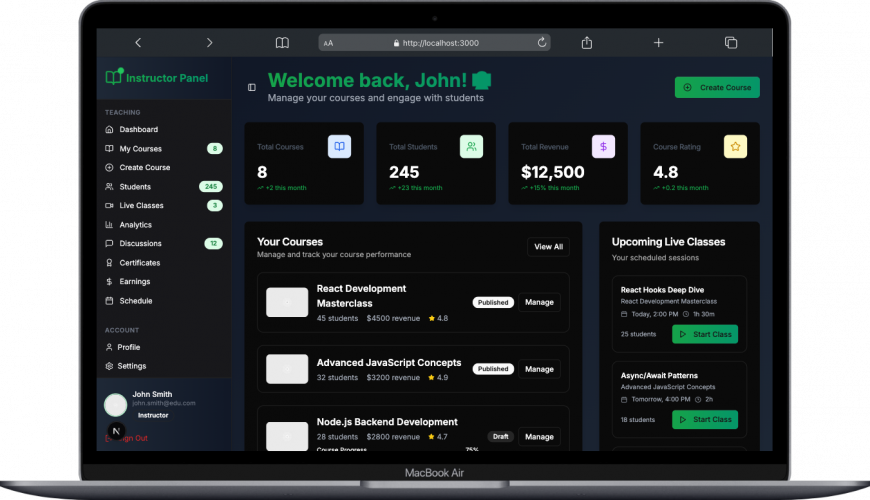Screen dimensions: 870x500
Task: Click the Instructor Panel book logo
Action: coord(114,77)
